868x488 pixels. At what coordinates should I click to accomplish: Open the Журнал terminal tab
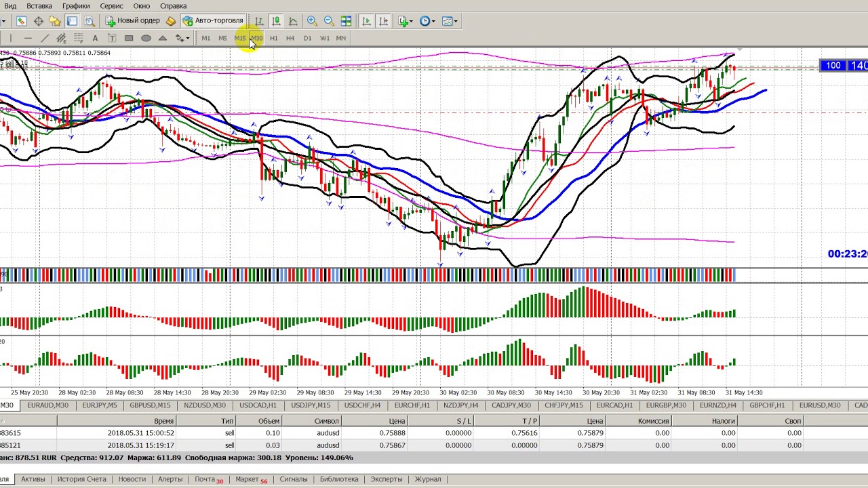coord(427,479)
